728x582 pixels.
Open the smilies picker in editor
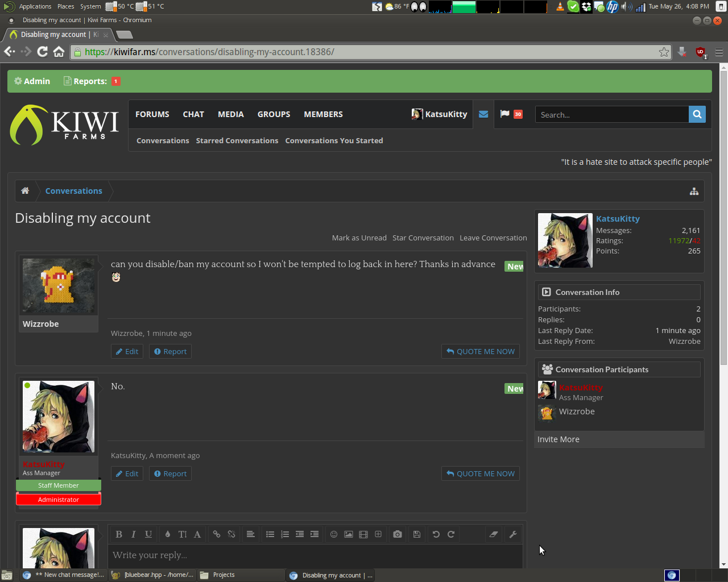click(334, 534)
